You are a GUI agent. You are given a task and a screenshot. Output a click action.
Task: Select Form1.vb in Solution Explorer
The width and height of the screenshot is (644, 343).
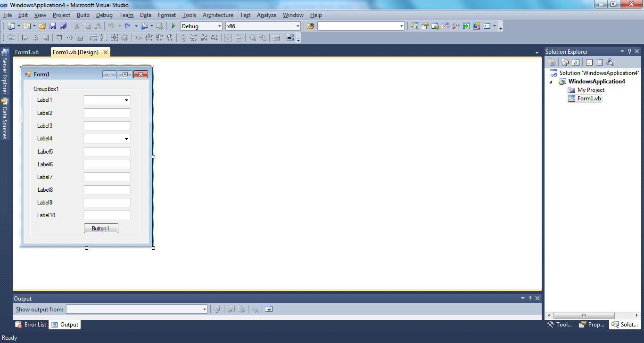coord(589,98)
